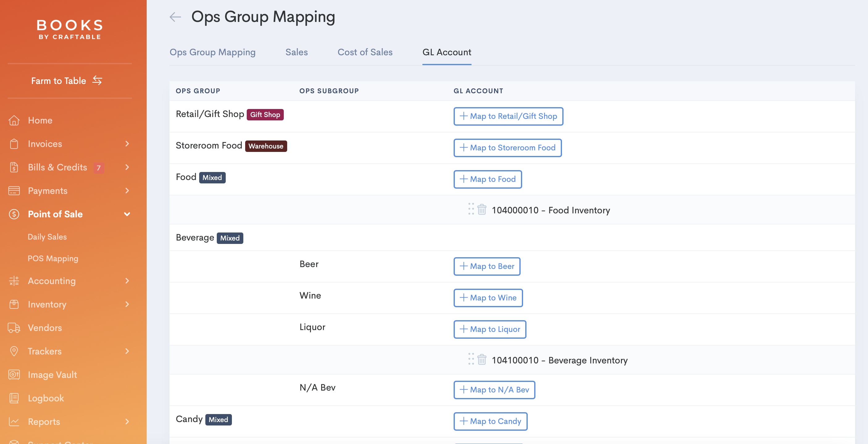This screenshot has height=444, width=868.
Task: Select the Reports chart icon
Action: (14, 421)
